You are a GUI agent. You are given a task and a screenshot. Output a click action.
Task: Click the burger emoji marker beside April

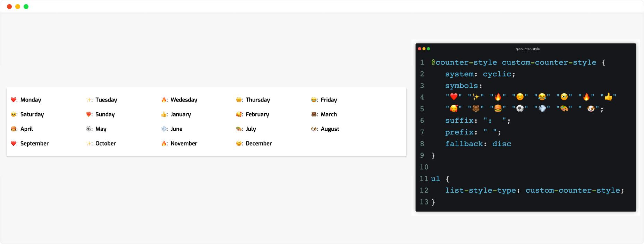point(13,129)
